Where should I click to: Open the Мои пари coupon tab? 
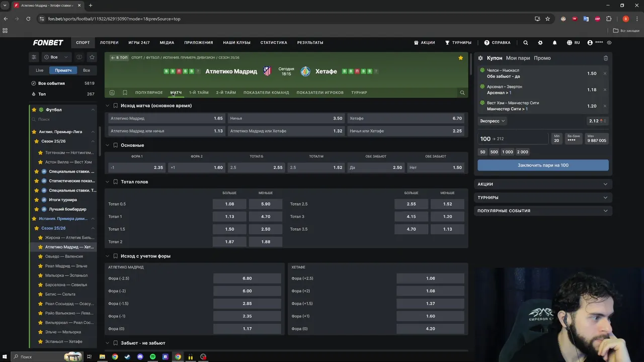coord(518,58)
